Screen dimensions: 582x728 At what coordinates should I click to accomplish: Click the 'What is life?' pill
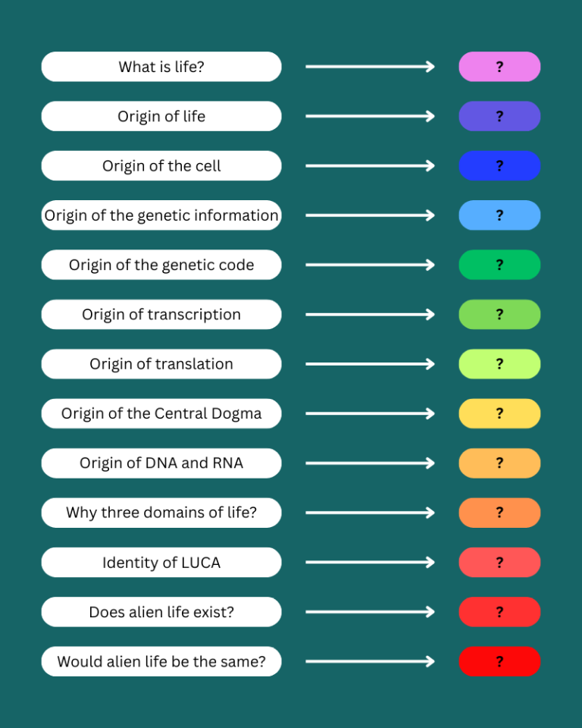click(x=161, y=67)
